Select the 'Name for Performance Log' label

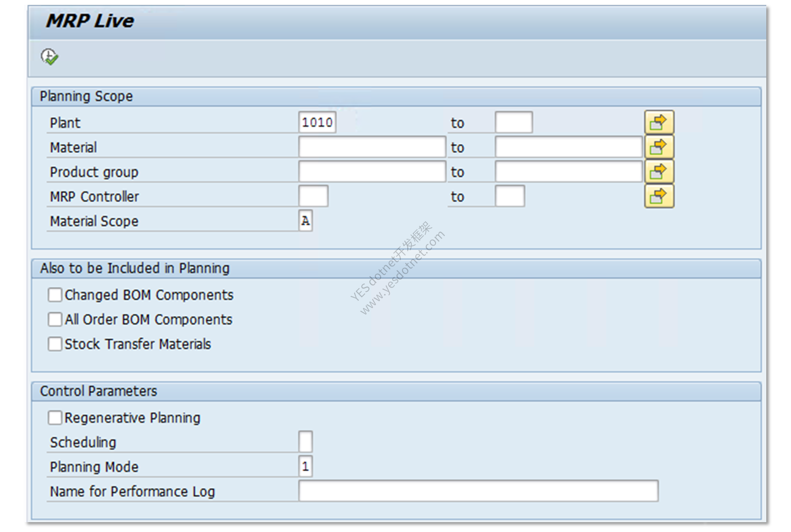[132, 491]
